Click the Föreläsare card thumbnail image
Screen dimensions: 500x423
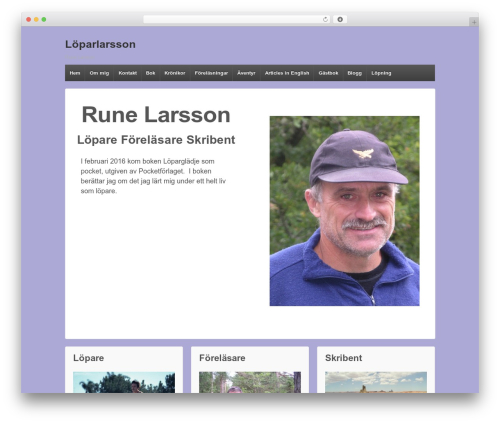point(250,382)
